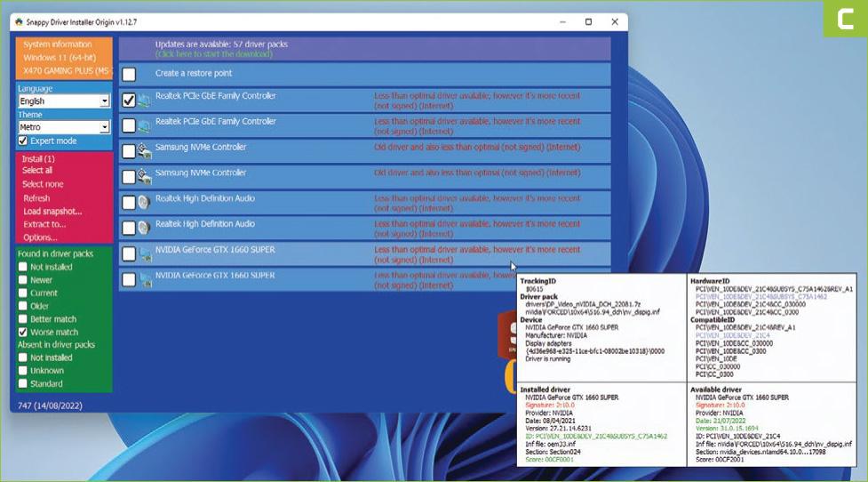Tick first NVIDIA GeForce GTX 1660 SUPER checkbox

tap(129, 253)
